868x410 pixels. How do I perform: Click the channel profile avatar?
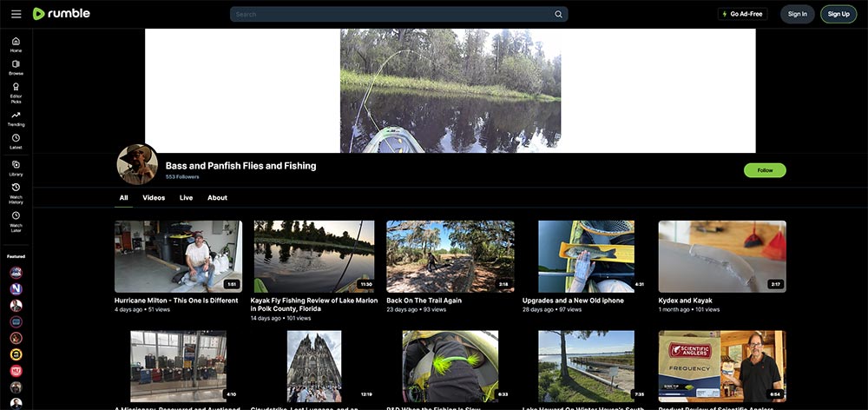pyautogui.click(x=137, y=164)
